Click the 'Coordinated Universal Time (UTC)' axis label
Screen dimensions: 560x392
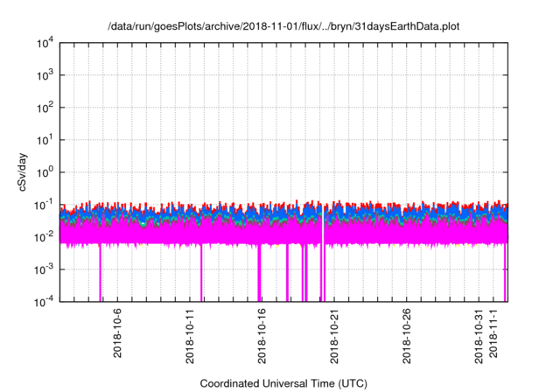283,383
